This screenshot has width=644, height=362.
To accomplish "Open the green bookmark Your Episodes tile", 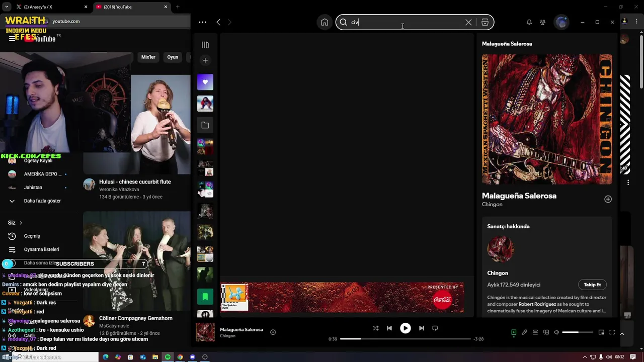I will (205, 297).
